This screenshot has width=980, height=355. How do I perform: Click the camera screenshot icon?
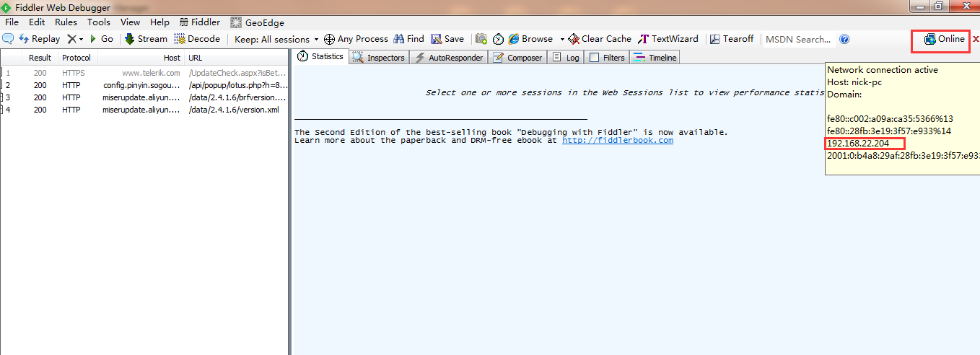click(481, 39)
